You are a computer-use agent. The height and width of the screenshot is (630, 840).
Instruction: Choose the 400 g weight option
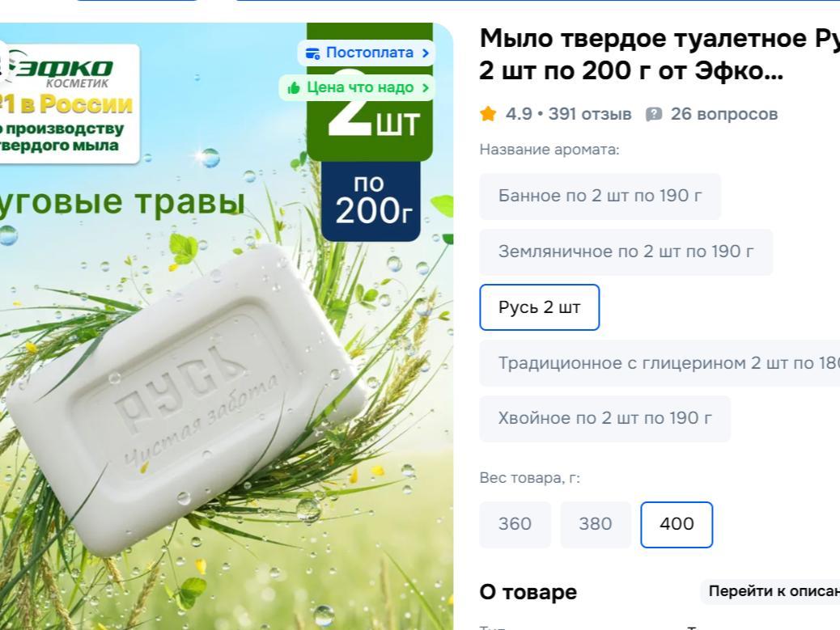pyautogui.click(x=677, y=524)
